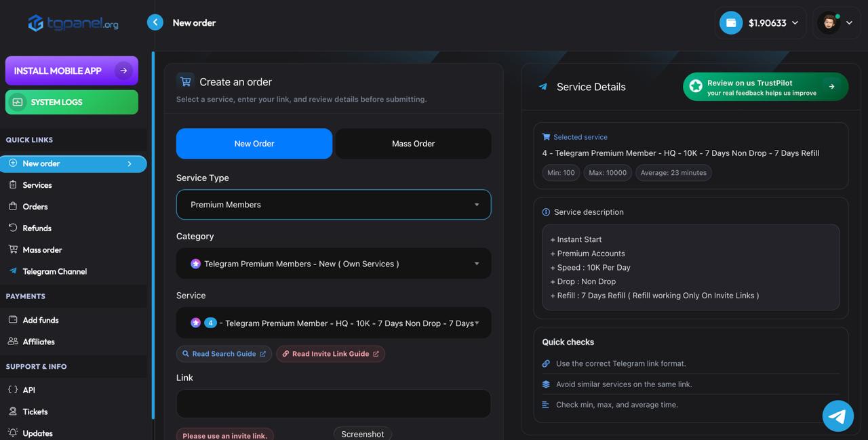Click the Max: 10000 badge
868x440 pixels.
tap(608, 173)
